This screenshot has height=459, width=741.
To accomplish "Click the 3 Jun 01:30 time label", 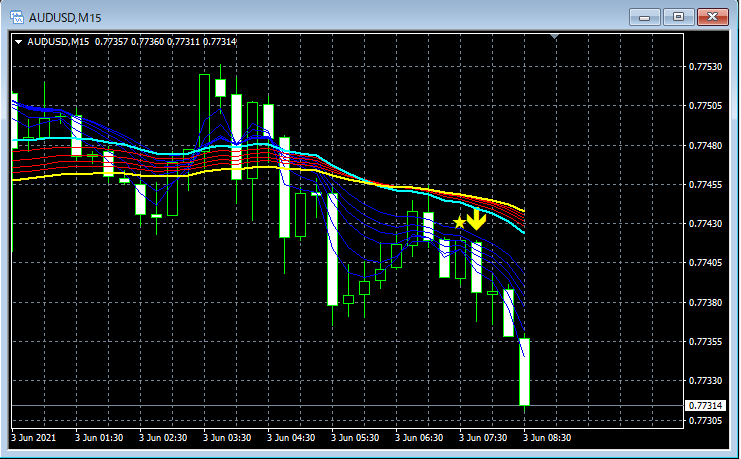I will coord(99,438).
